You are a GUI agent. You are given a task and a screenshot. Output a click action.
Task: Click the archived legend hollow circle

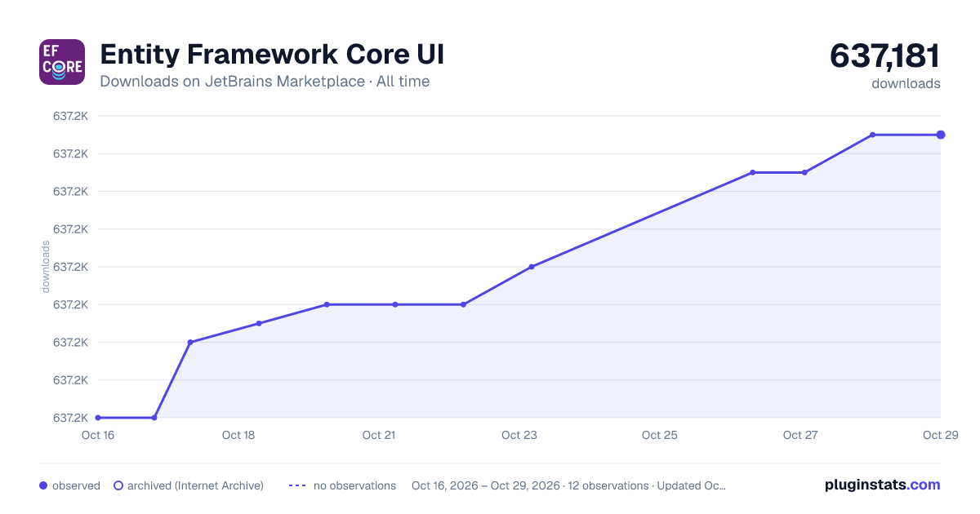pos(118,485)
